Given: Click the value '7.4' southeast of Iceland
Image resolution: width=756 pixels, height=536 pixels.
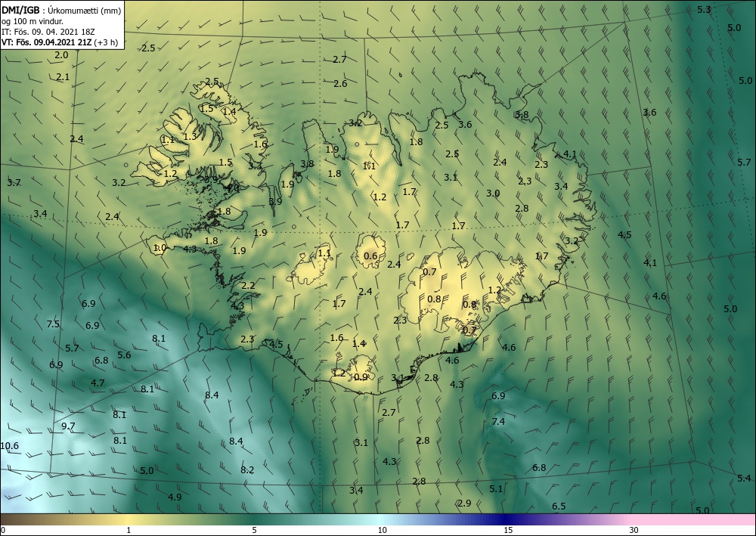Looking at the screenshot, I should click(x=498, y=422).
